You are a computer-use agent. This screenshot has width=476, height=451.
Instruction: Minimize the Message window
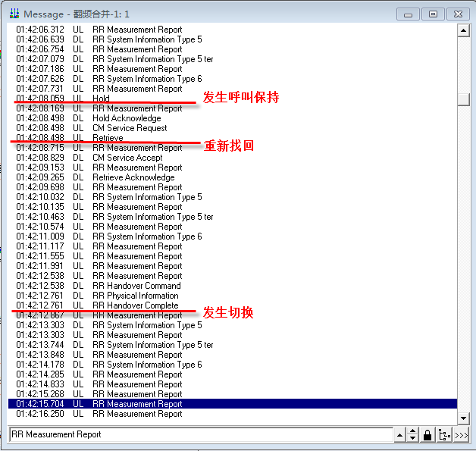pyautogui.click(x=408, y=14)
